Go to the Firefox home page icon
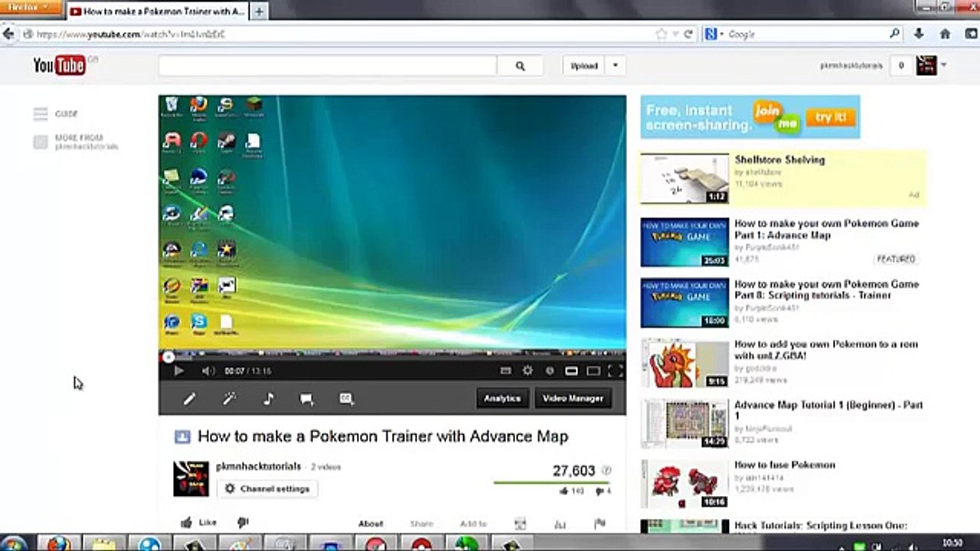This screenshot has width=980, height=551. tap(945, 34)
